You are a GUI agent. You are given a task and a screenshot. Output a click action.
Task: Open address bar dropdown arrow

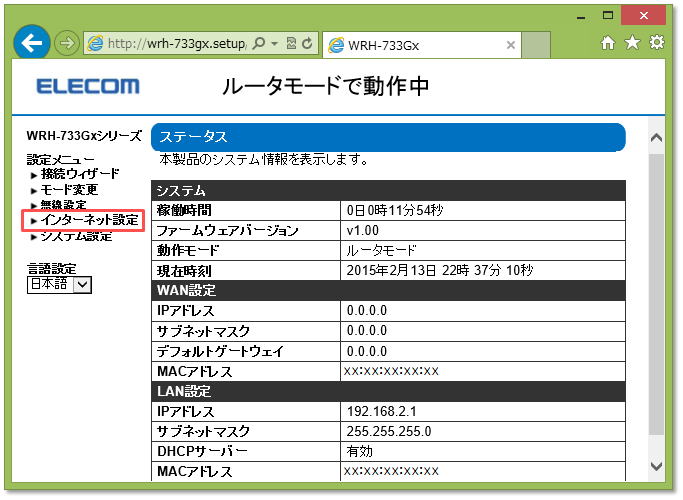point(274,43)
